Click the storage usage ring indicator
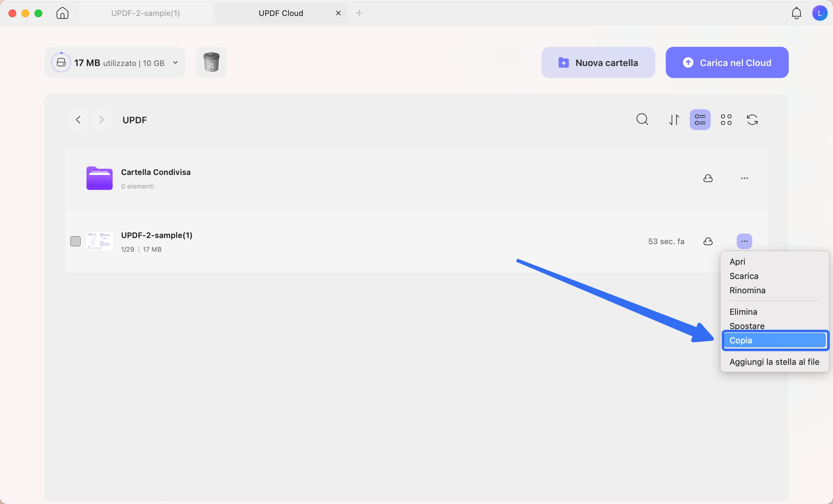 [61, 62]
